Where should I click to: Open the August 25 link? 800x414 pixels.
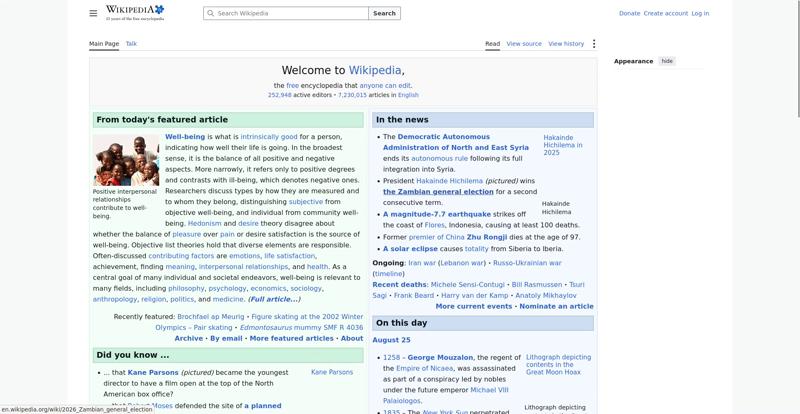[x=391, y=340]
